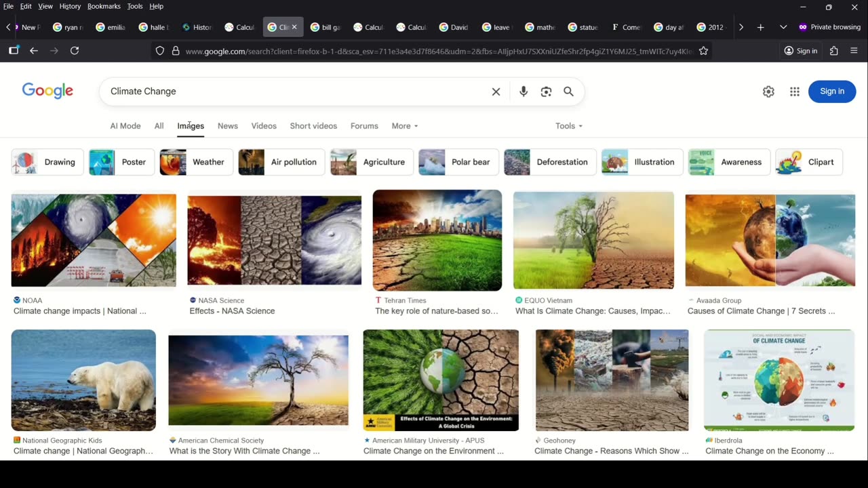Open a new browser tab
This screenshot has width=868, height=488.
760,27
